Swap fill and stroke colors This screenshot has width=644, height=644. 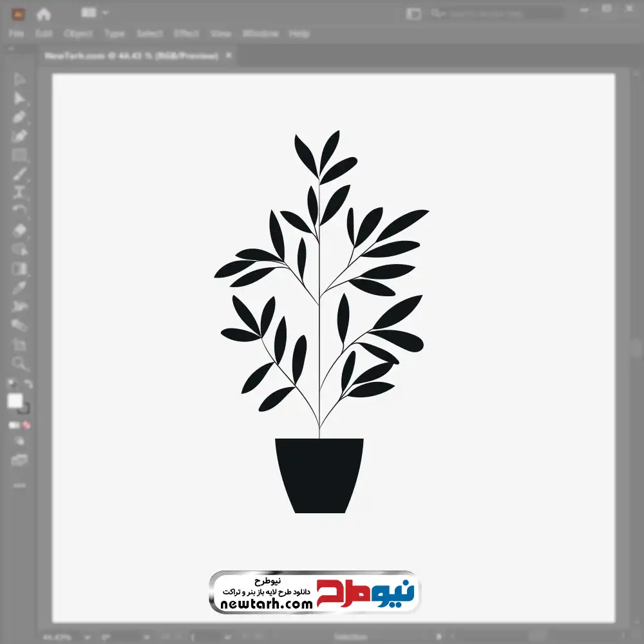28,384
